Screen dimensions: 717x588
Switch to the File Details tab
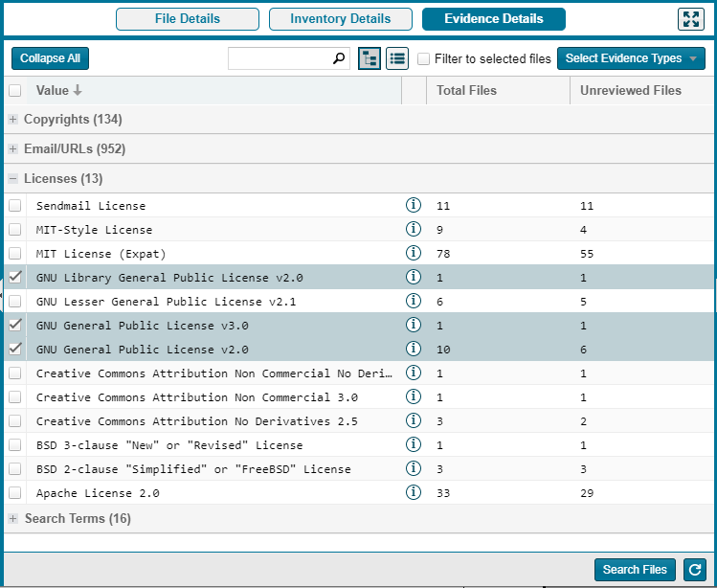(x=188, y=19)
